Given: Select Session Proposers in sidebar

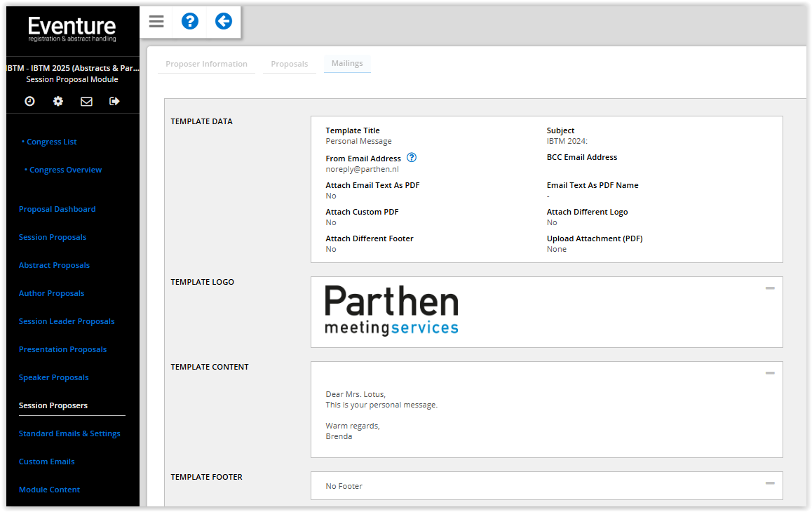Looking at the screenshot, I should [53, 405].
